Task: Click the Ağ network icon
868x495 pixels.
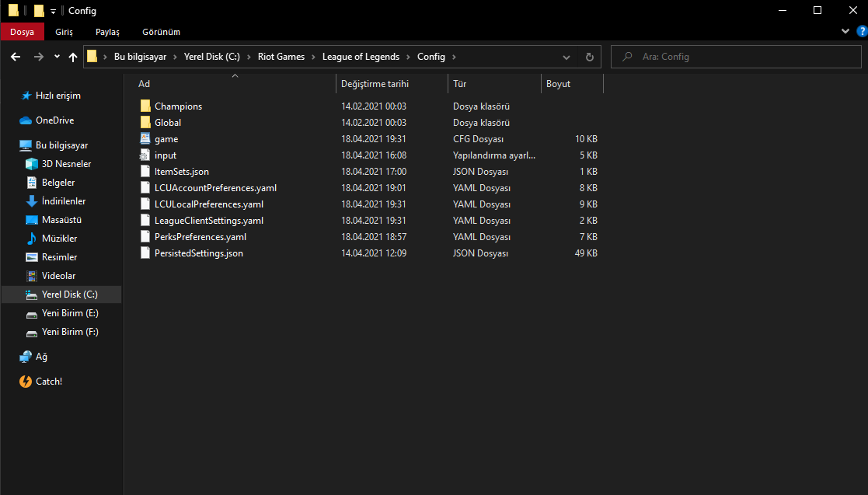Action: pos(26,357)
